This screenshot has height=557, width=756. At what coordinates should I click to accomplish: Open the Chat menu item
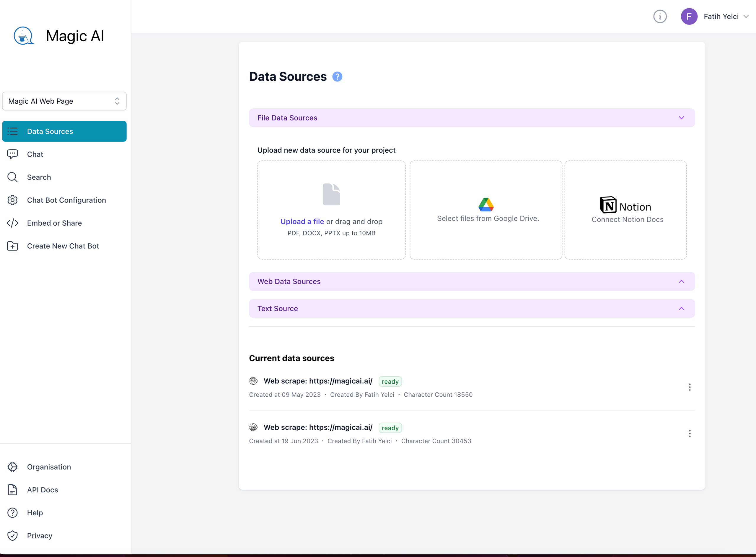coord(64,154)
